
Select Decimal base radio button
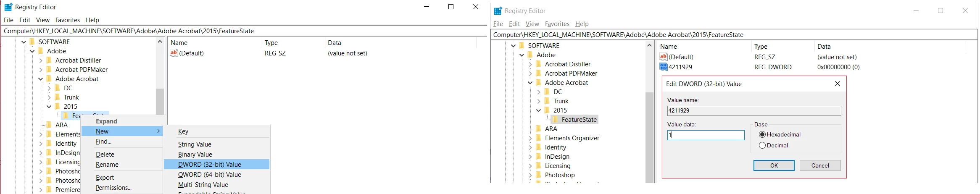762,145
